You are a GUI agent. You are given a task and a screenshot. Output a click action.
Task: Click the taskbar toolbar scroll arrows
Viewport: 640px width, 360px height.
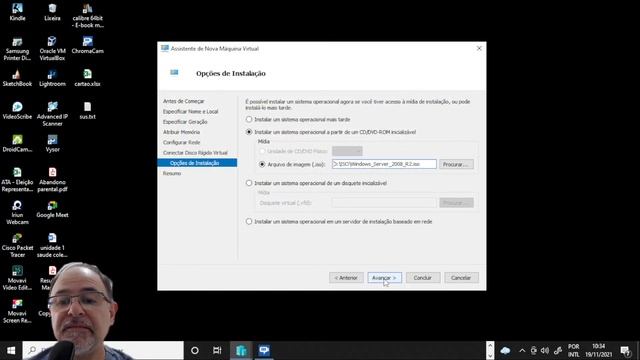490,351
